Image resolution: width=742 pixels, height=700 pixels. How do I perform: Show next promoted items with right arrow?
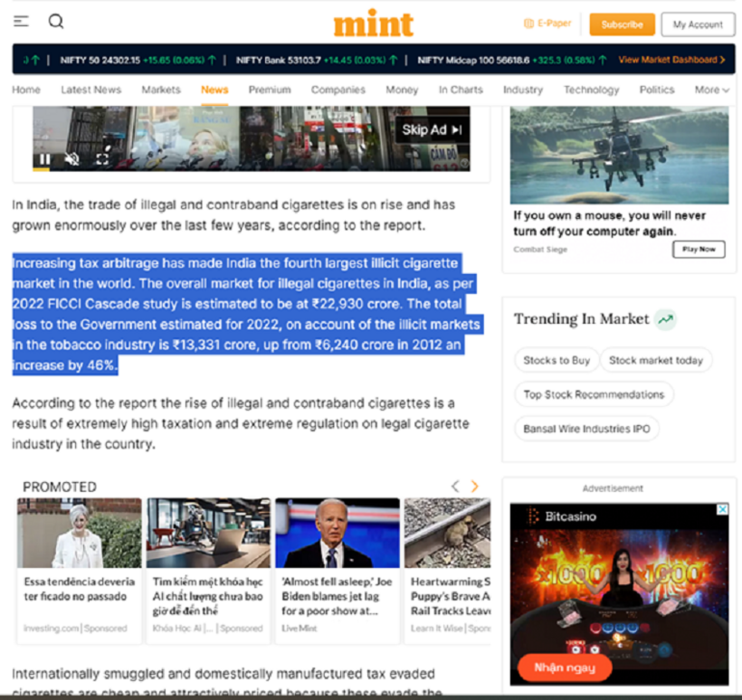click(475, 487)
